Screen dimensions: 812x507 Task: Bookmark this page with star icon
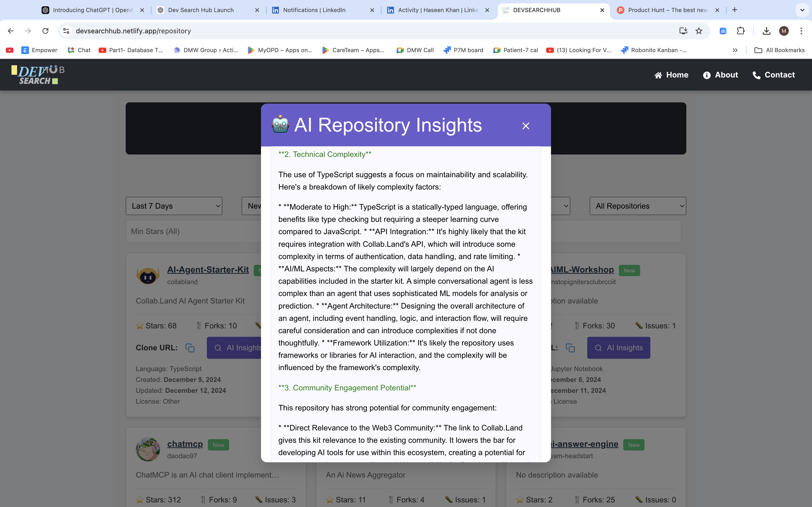click(699, 31)
